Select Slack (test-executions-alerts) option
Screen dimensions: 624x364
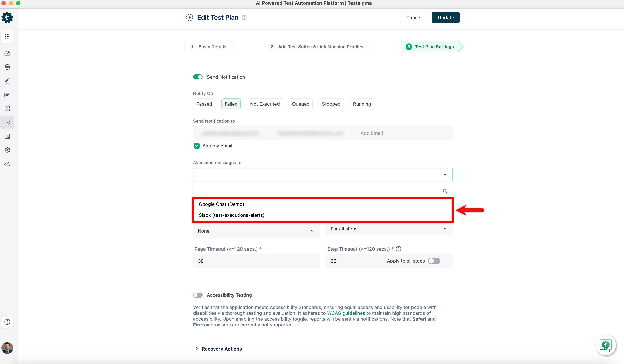coord(231,215)
